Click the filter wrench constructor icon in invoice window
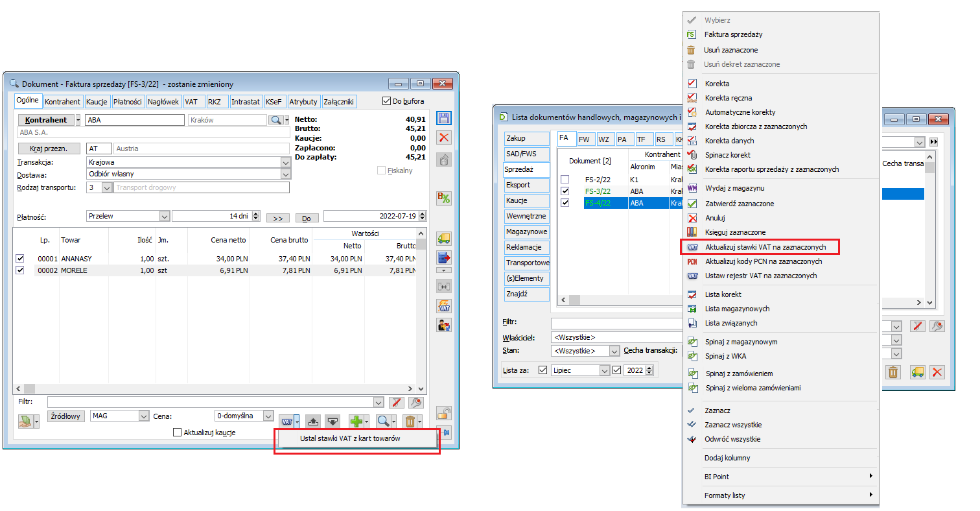The image size is (980, 511). (x=416, y=402)
